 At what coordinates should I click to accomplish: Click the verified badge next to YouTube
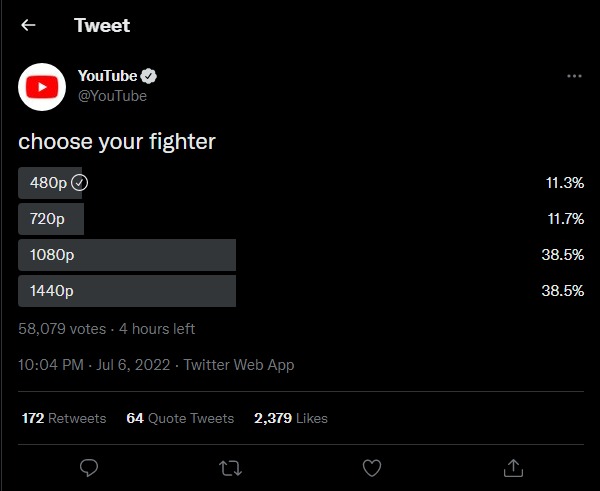148,76
